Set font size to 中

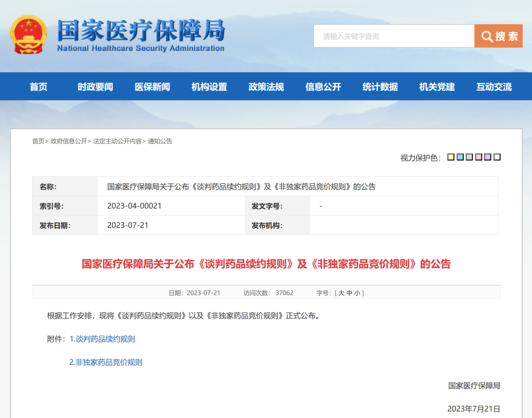[349, 293]
